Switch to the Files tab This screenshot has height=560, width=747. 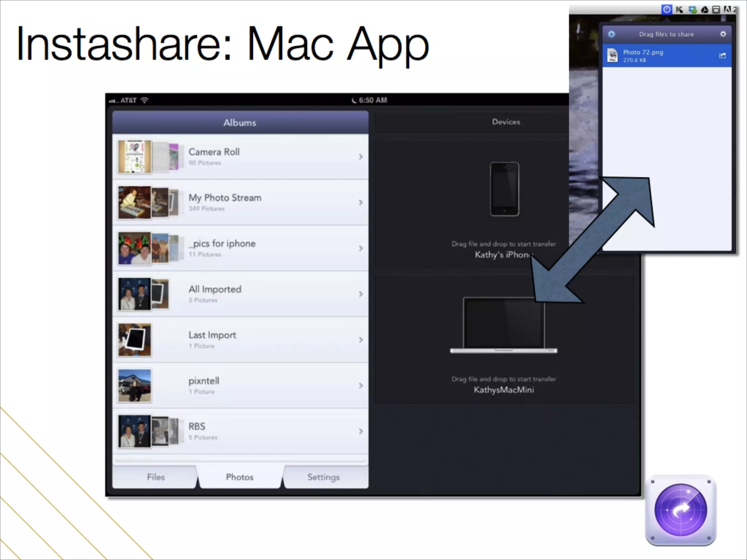(x=156, y=477)
